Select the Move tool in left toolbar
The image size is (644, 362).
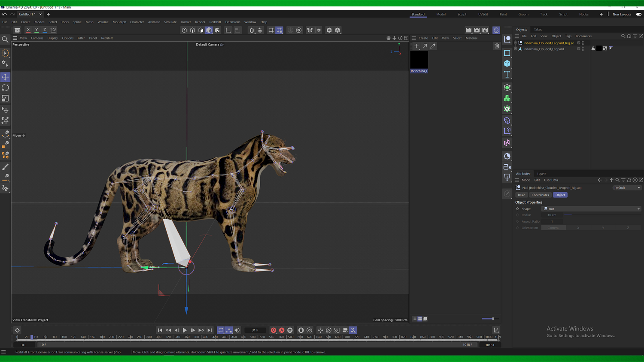click(5, 77)
